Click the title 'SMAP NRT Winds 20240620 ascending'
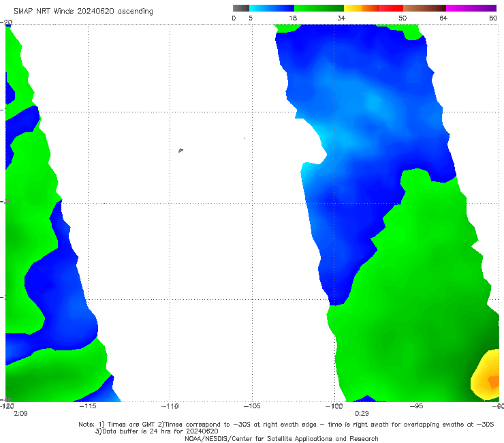The width and height of the screenshot is (504, 443). click(83, 11)
